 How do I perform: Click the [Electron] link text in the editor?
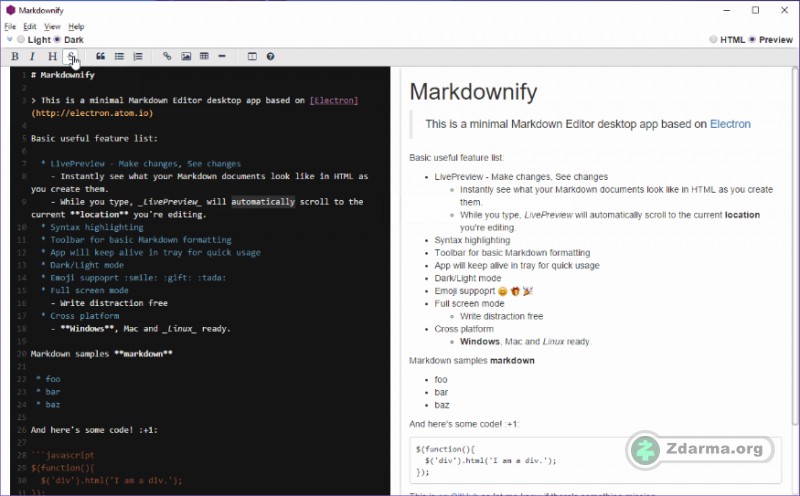pos(334,100)
